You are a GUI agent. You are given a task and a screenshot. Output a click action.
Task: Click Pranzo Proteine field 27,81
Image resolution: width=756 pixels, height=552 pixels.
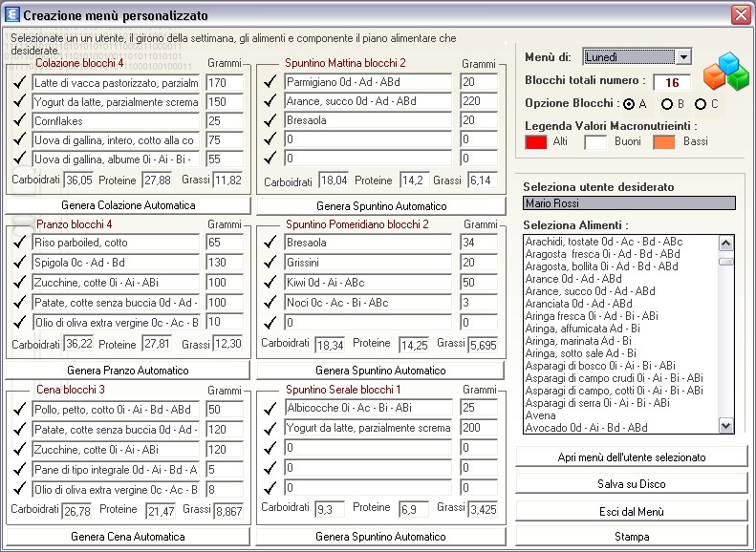click(x=157, y=344)
